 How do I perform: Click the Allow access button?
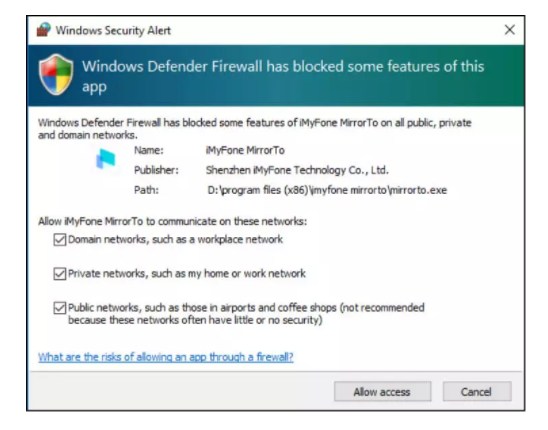382,392
